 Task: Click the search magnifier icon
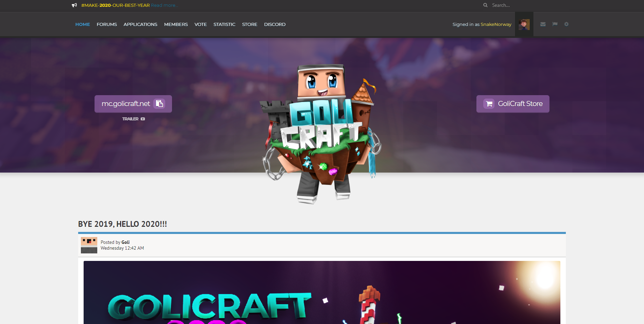485,5
